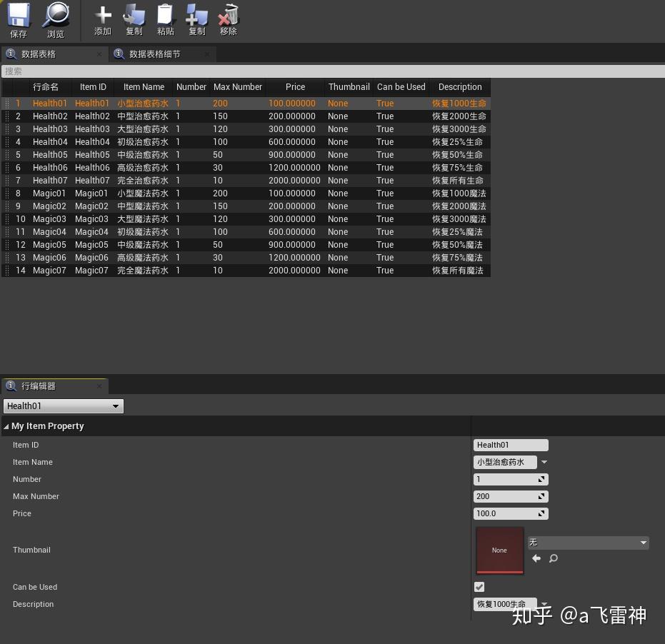The width and height of the screenshot is (665, 644).
Task: Click the 浏览 (Browse) toolbar icon
Action: coord(55,19)
